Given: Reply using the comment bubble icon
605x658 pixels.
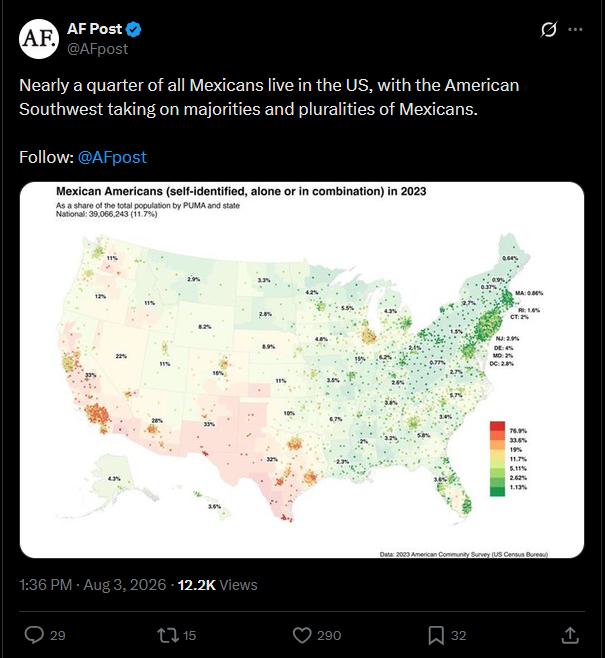Looking at the screenshot, I should point(34,635).
